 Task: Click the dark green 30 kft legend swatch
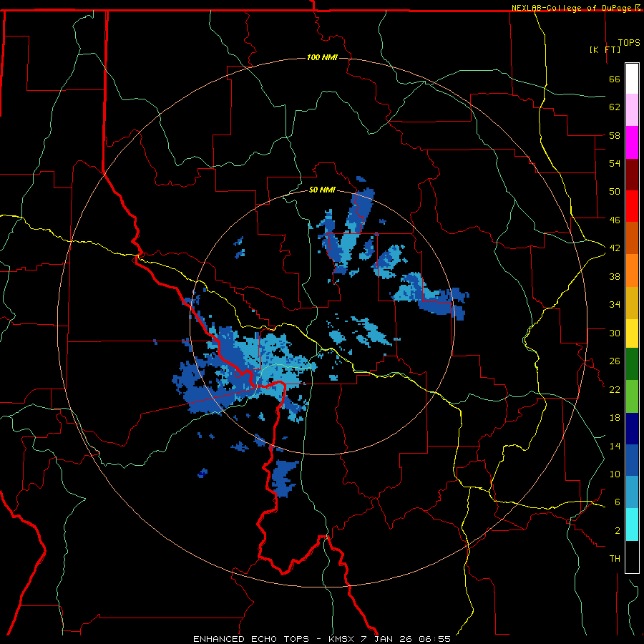(x=632, y=364)
